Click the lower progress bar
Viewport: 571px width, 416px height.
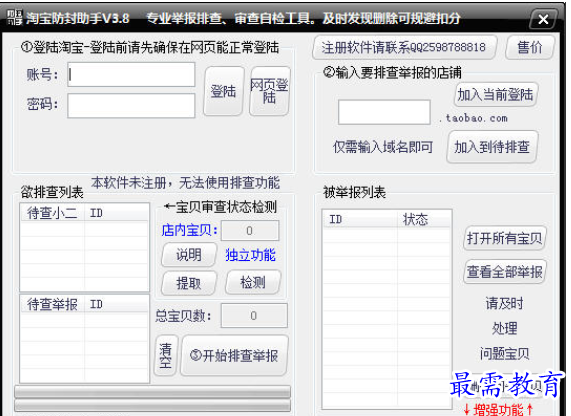click(x=152, y=405)
